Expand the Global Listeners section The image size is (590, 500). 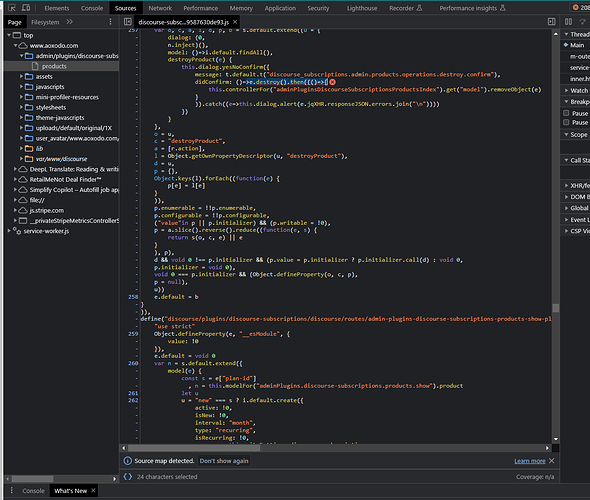pyautogui.click(x=566, y=208)
